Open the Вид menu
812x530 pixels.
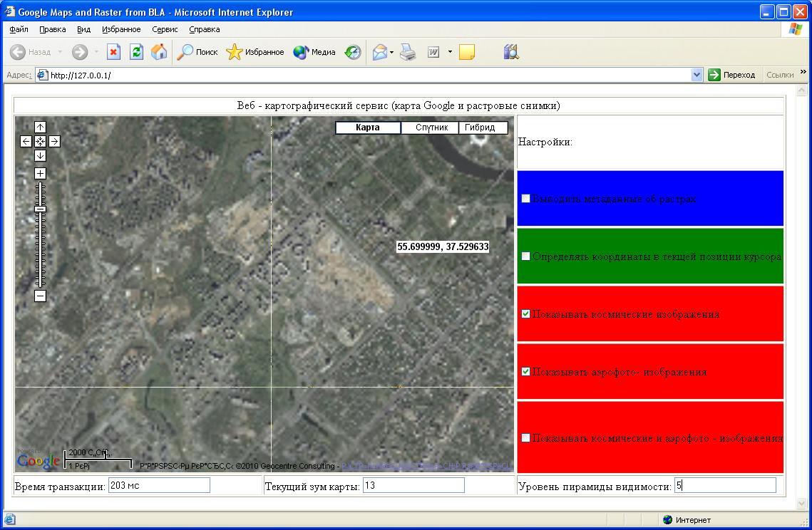[84, 29]
